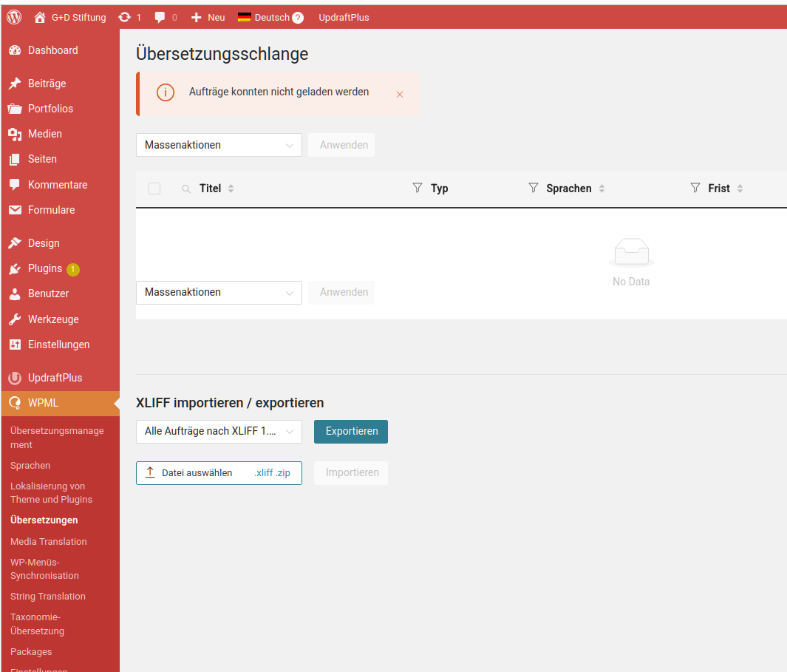Filter by Frist funnel icon

(x=695, y=188)
